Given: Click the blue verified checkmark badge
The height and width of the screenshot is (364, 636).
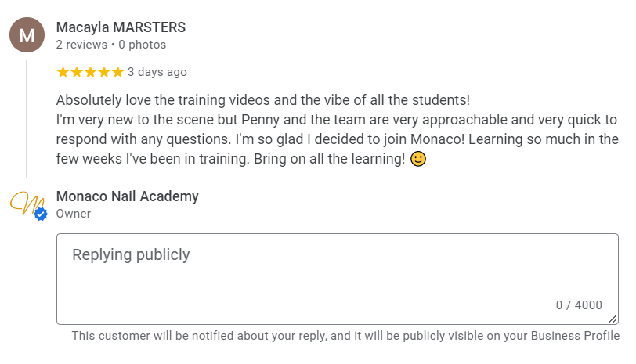Looking at the screenshot, I should tap(41, 214).
